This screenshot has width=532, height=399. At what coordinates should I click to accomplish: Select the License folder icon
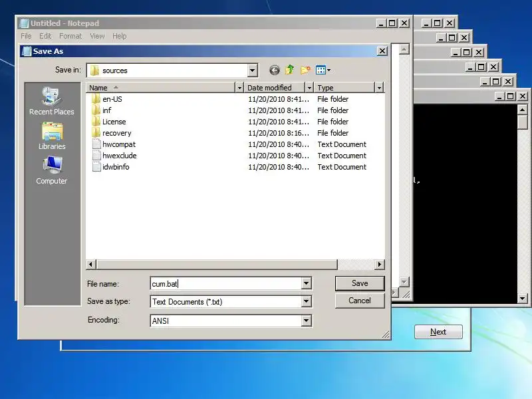pos(96,122)
